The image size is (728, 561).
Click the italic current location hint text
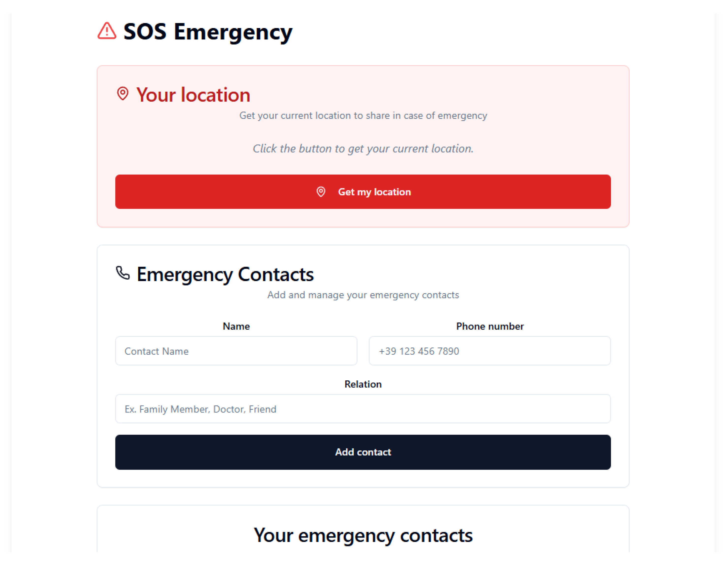point(363,149)
